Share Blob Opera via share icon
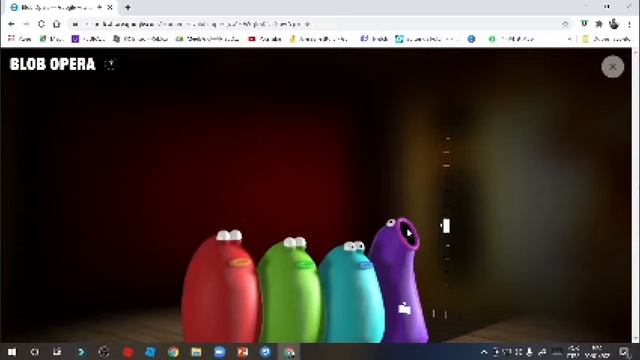640x360 pixels. click(110, 64)
